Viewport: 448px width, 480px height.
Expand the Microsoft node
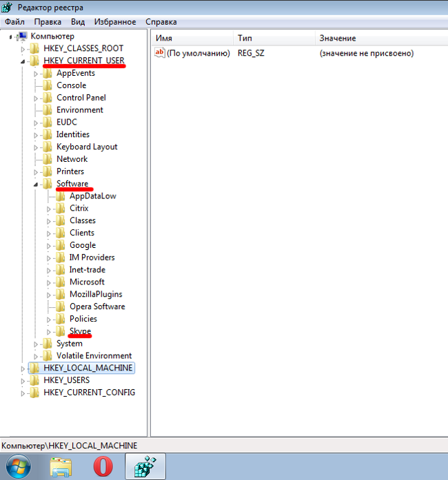48,283
